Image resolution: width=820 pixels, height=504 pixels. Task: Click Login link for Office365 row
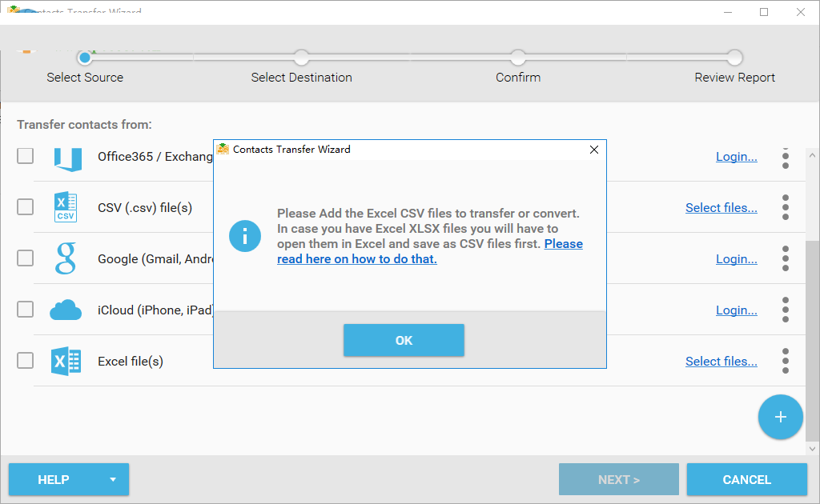[737, 157]
